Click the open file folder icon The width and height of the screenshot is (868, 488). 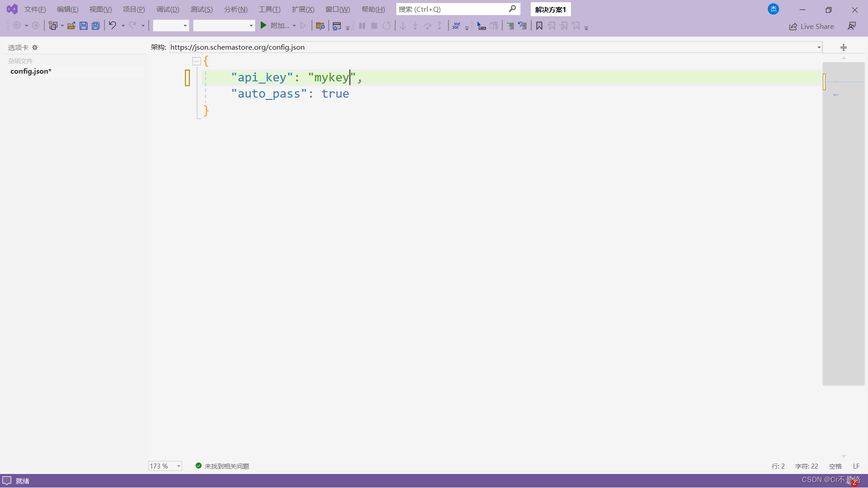71,26
